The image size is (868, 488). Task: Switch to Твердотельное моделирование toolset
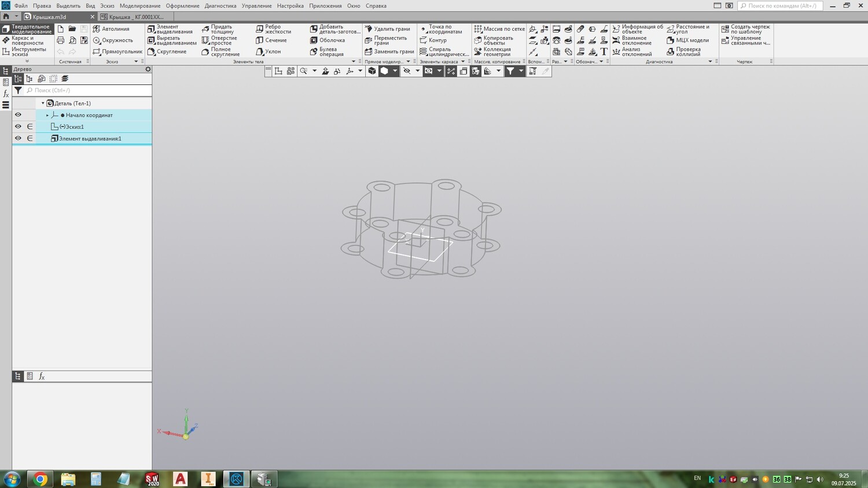[27, 29]
